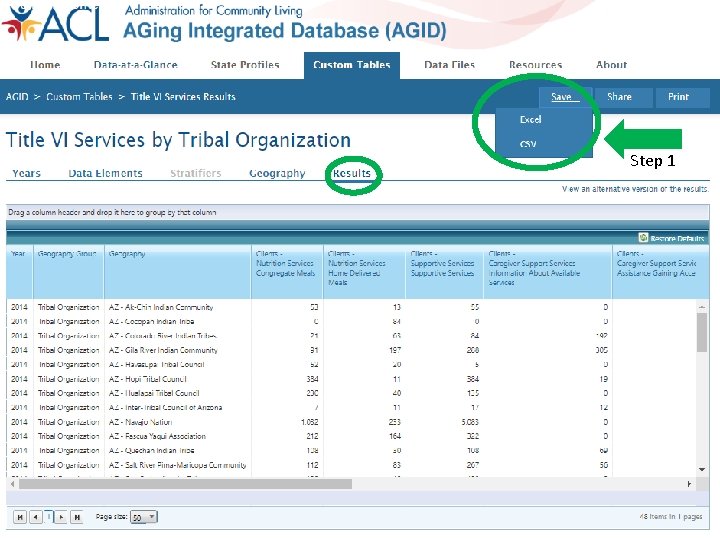The width and height of the screenshot is (720, 540).
Task: Open Resources navigation item
Action: (535, 65)
